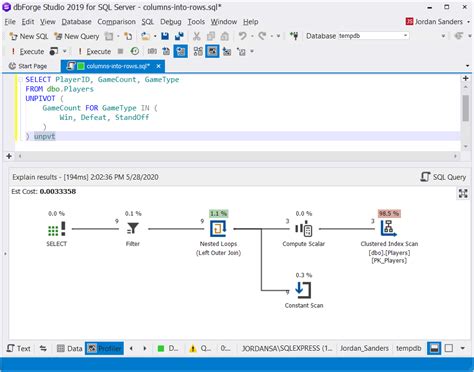Switch to the Data view
Viewport: 474px width, 372px height.
point(70,348)
